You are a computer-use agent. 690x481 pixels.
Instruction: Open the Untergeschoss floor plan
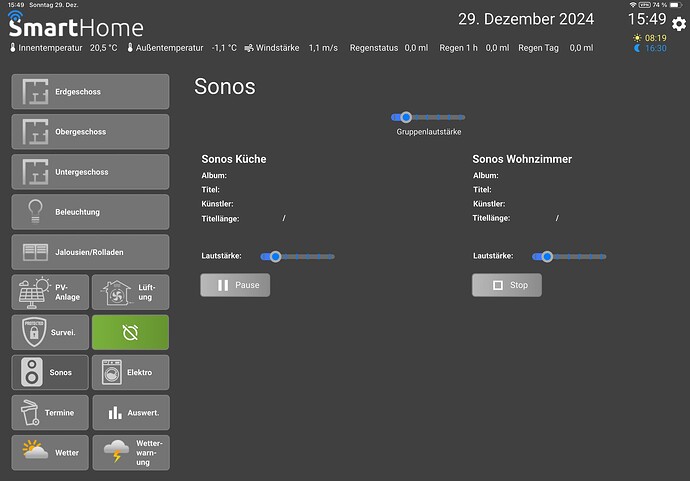pyautogui.click(x=90, y=172)
